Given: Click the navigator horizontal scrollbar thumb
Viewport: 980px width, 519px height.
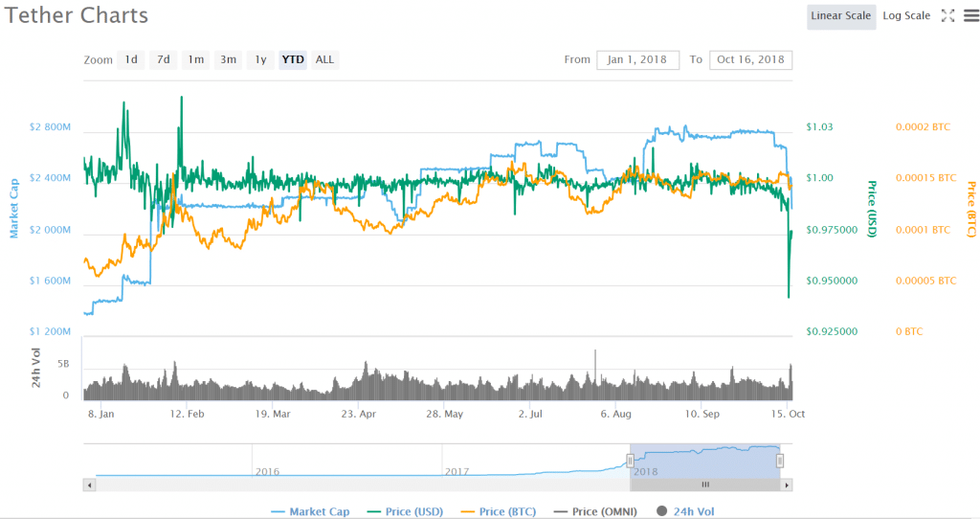Looking at the screenshot, I should click(x=705, y=485).
